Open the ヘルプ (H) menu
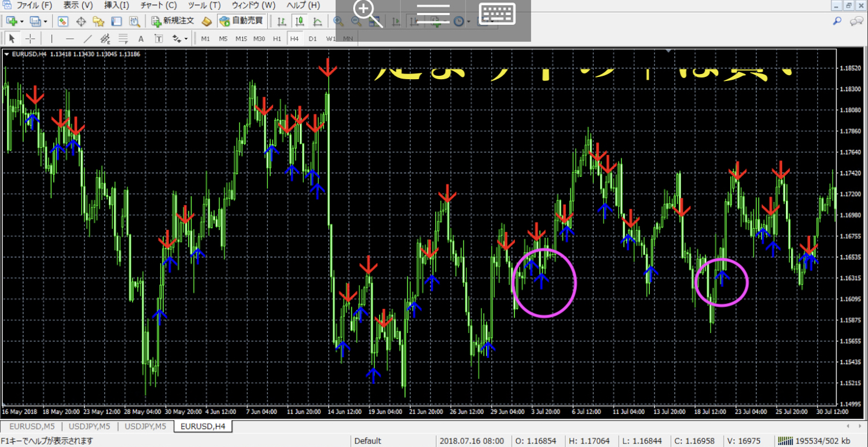 pos(303,5)
